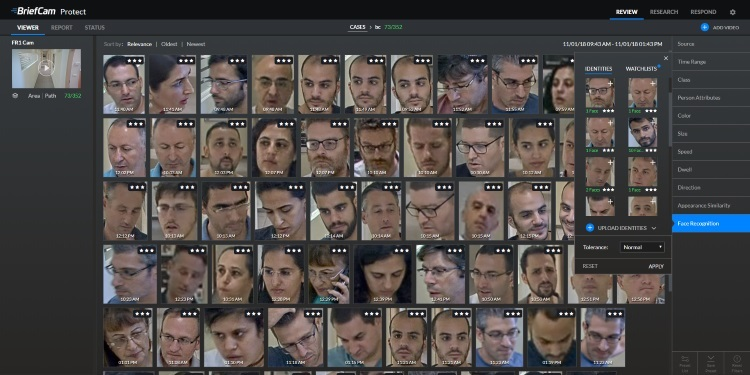Expand the Upload Identities chevron
The width and height of the screenshot is (750, 375).
click(653, 228)
